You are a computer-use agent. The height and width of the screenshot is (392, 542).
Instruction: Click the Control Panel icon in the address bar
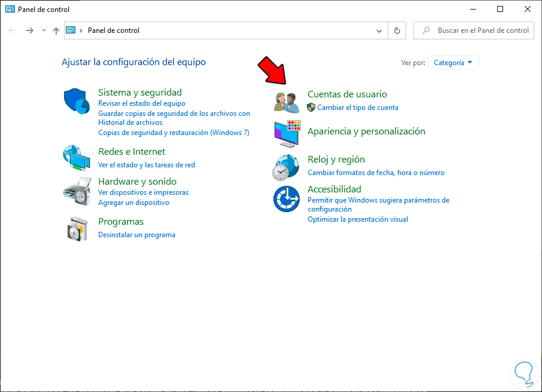(71, 30)
